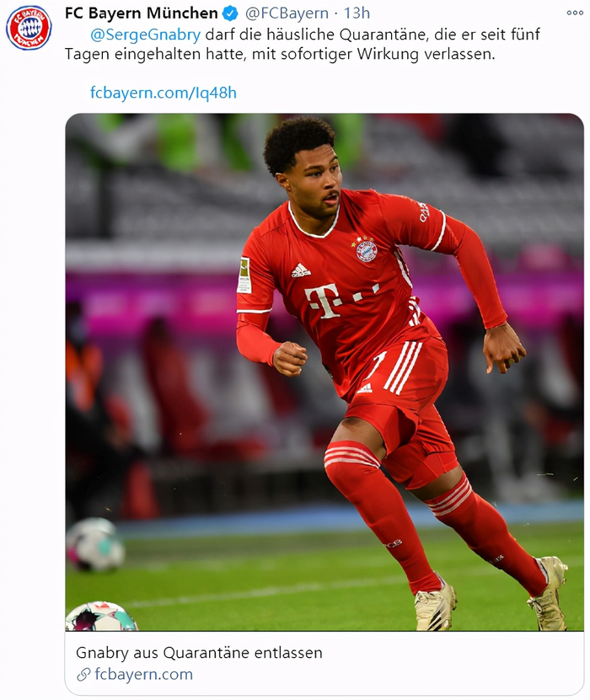Click the Bayern club crest on the jersey
Viewport: 590px width, 700px height.
(x=367, y=249)
